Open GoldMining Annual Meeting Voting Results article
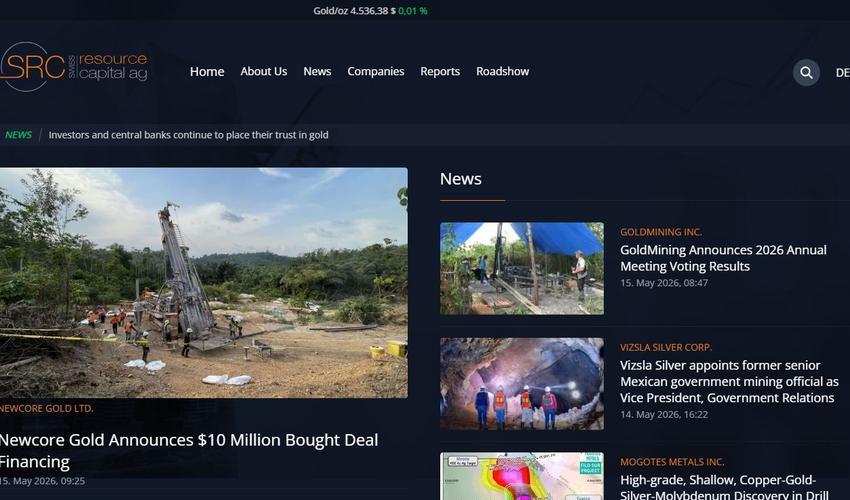The image size is (850, 500). (723, 258)
